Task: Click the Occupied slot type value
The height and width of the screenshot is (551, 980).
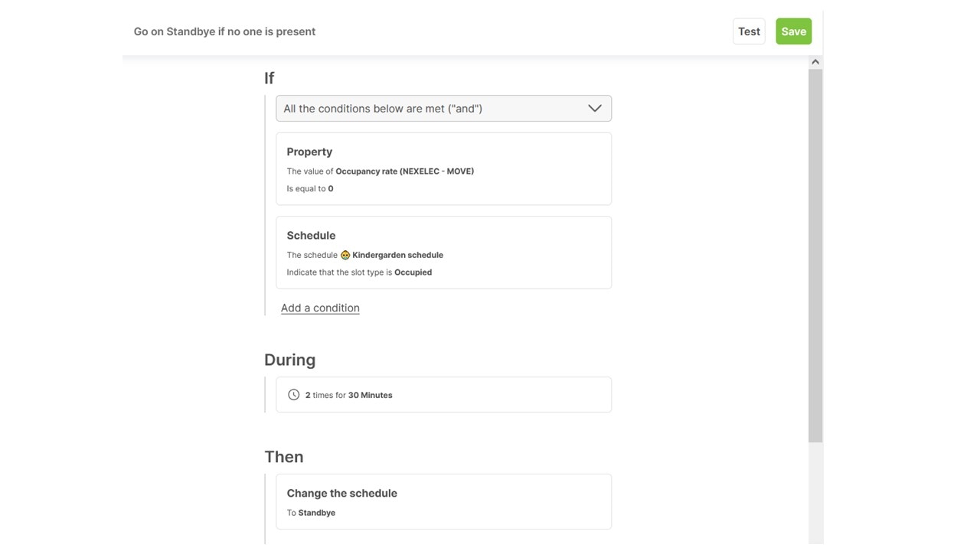Action: 413,272
